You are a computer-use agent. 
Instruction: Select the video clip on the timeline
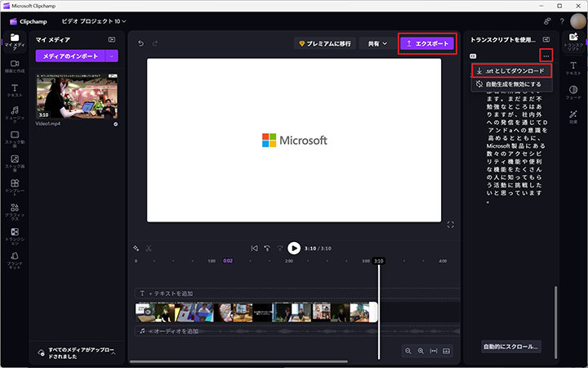[x=256, y=312]
